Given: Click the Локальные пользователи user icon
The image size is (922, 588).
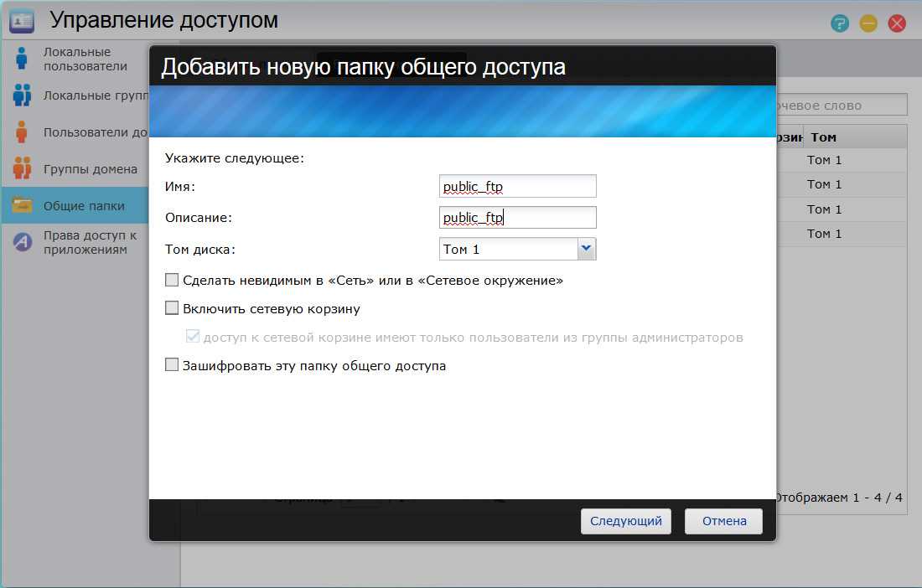Looking at the screenshot, I should (x=22, y=59).
